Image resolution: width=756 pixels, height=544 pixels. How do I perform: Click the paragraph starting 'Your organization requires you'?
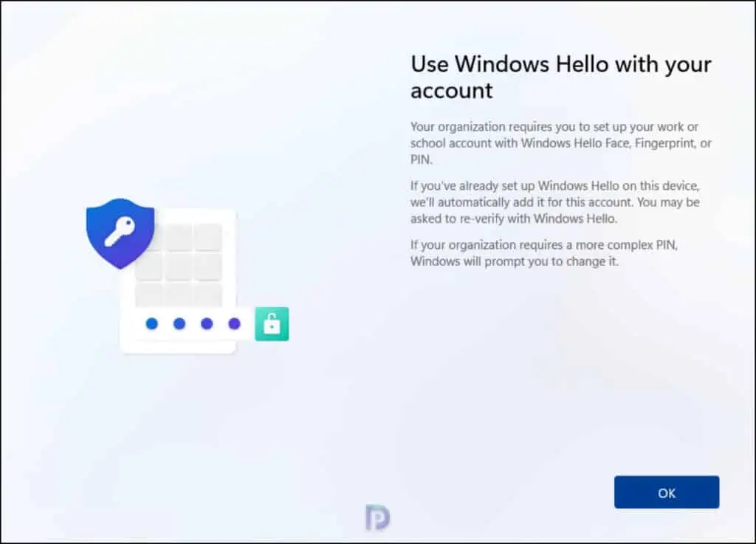pyautogui.click(x=561, y=143)
